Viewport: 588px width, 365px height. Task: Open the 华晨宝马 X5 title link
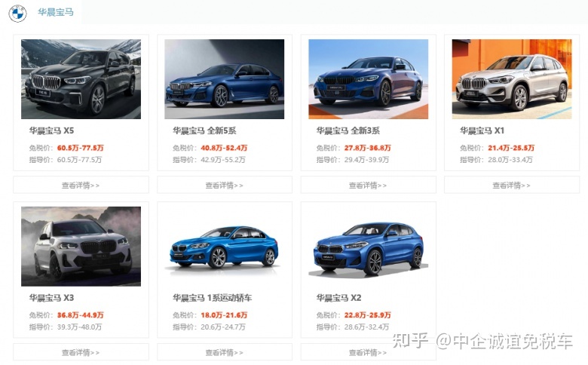pyautogui.click(x=52, y=130)
